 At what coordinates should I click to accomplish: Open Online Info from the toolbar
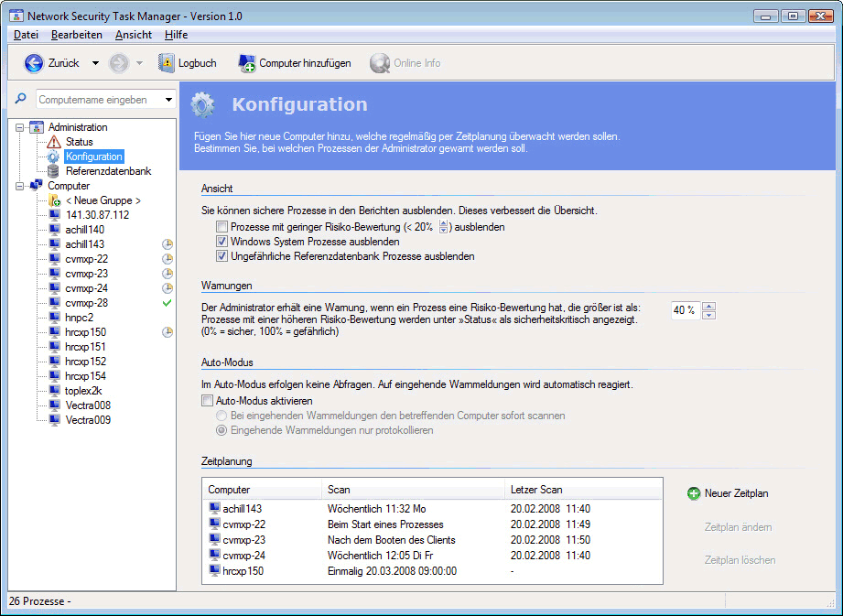pos(379,63)
